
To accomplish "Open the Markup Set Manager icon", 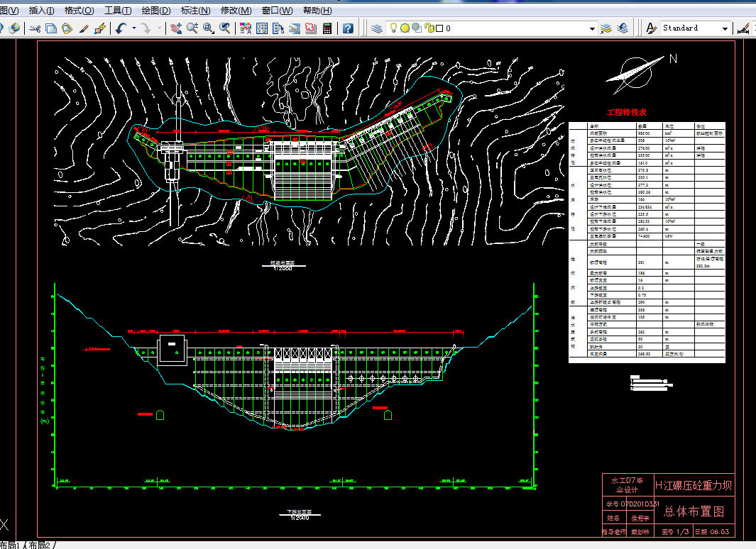I will coord(311,29).
